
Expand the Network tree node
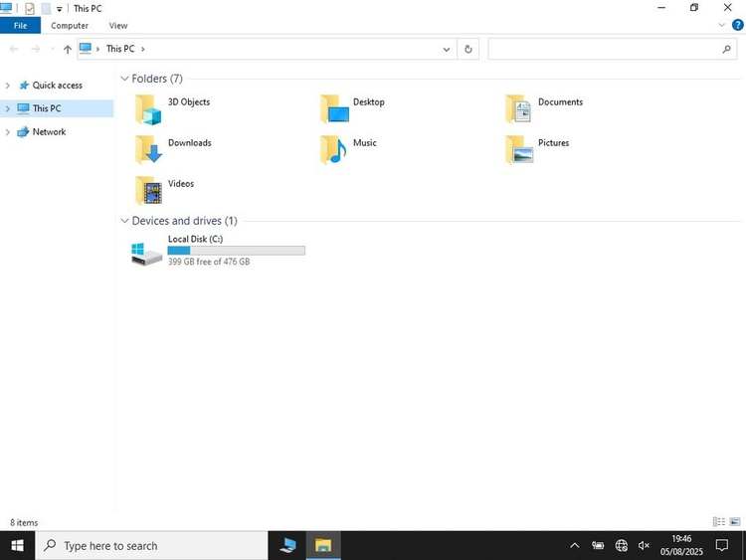point(7,132)
